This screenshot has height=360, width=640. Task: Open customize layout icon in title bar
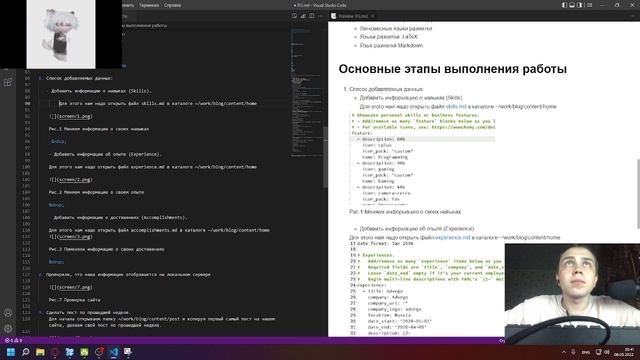589,5
